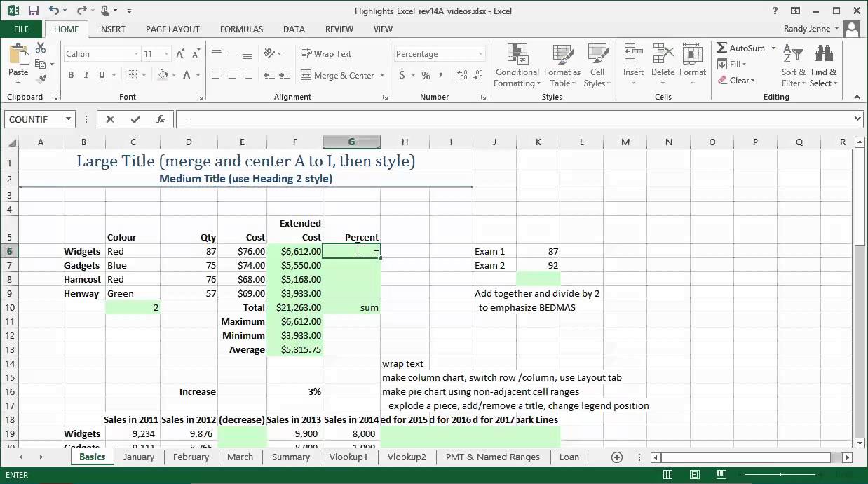Click the Paste clipboard icon
This screenshot has height=484, width=868.
18,56
